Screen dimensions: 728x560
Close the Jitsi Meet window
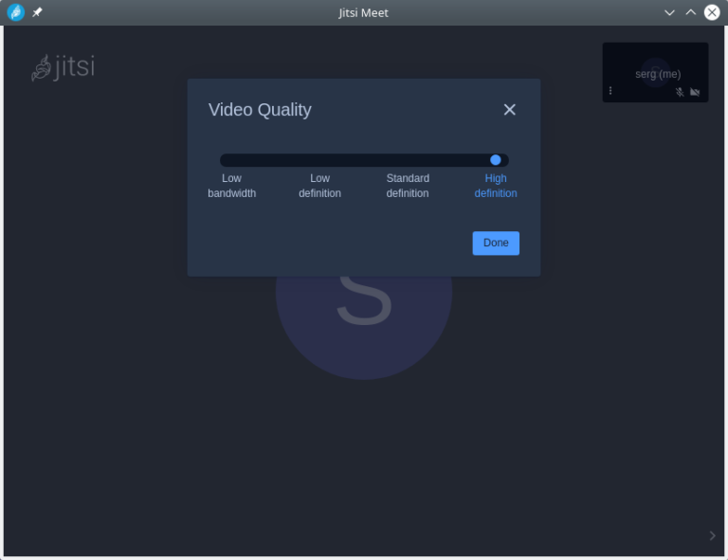pyautogui.click(x=712, y=12)
